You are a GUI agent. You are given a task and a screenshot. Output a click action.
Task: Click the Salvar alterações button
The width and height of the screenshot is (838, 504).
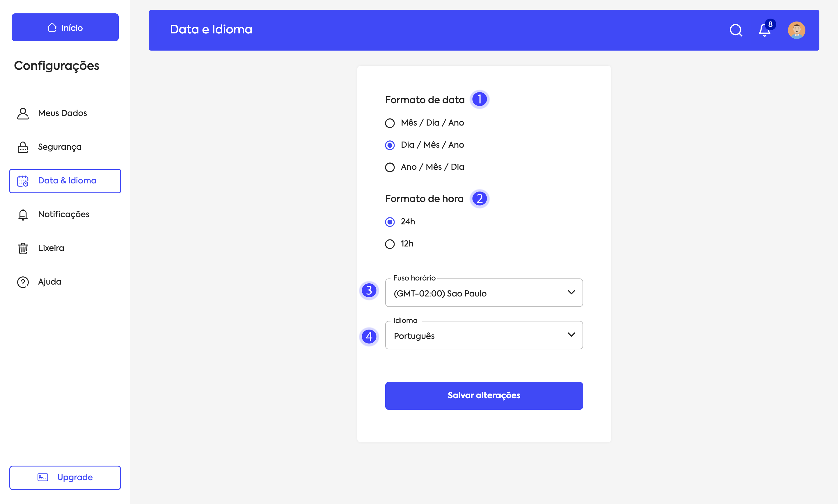(x=484, y=396)
